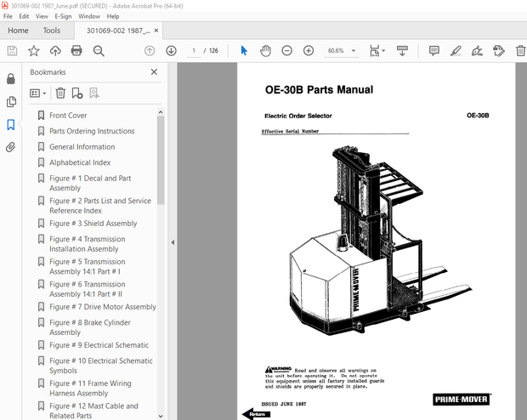Viewport: 527px width, 420px height.
Task: Go to next page arrow
Action: pos(171,51)
